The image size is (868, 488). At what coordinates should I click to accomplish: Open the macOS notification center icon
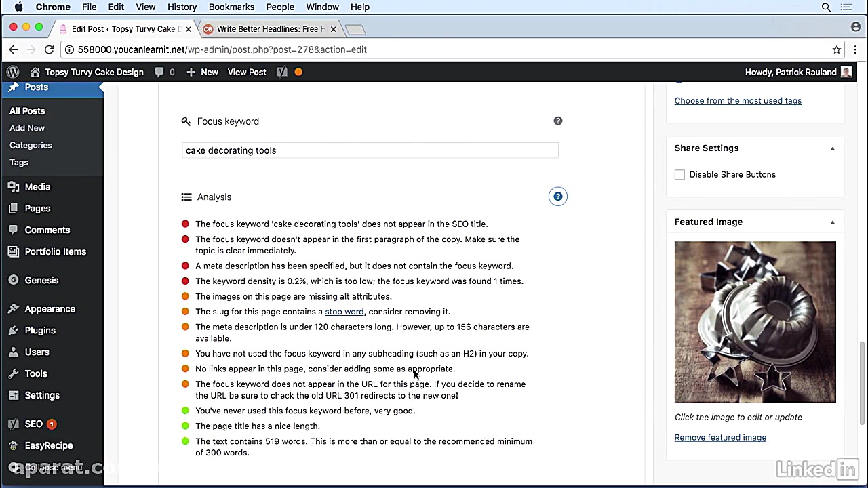tap(846, 7)
